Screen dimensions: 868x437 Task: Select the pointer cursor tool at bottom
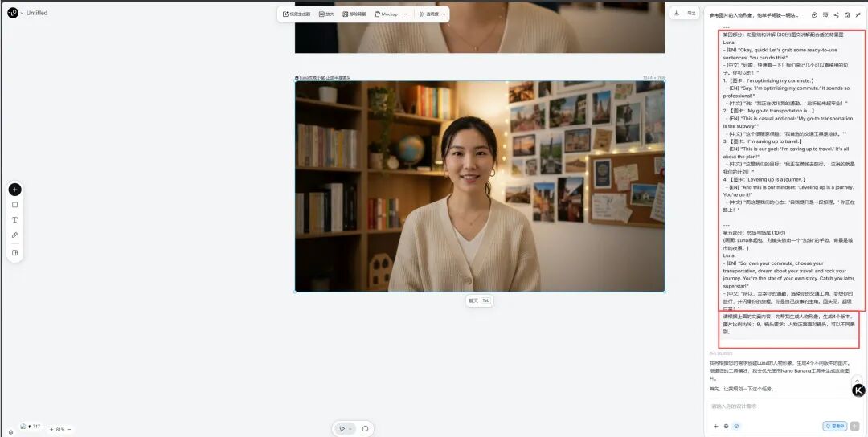(x=342, y=429)
